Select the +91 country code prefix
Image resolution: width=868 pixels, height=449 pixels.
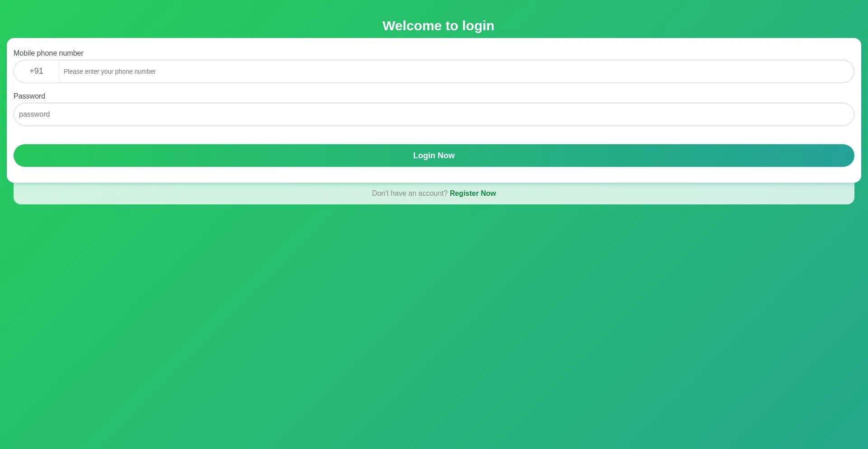(x=36, y=71)
